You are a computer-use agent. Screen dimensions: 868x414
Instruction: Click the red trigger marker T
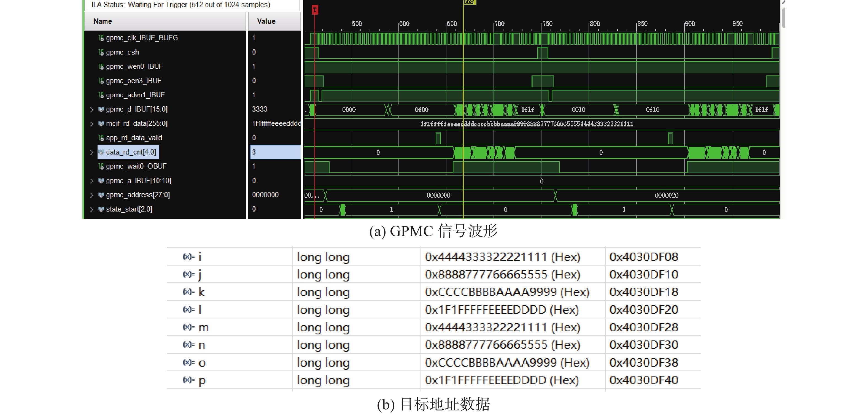tap(315, 10)
